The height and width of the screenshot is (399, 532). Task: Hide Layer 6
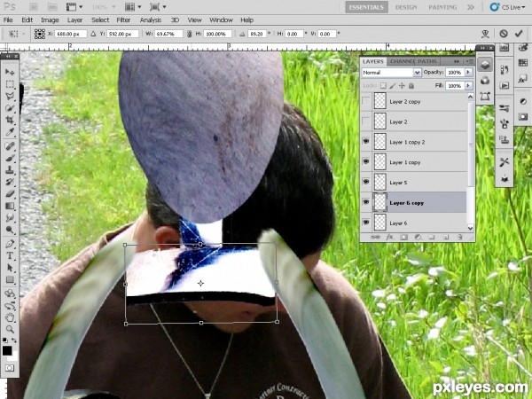pos(366,223)
